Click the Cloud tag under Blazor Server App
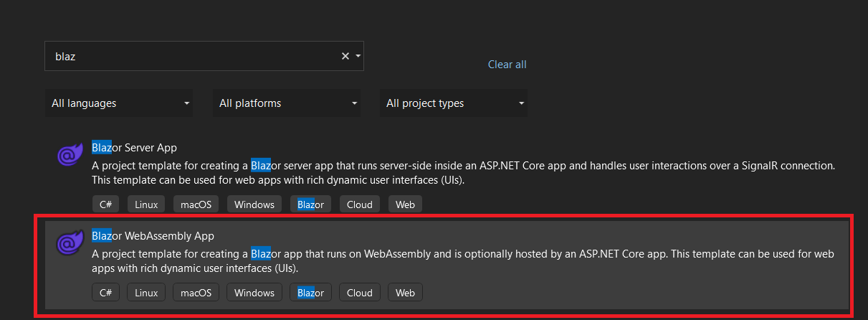This screenshot has width=868, height=320. (x=360, y=204)
